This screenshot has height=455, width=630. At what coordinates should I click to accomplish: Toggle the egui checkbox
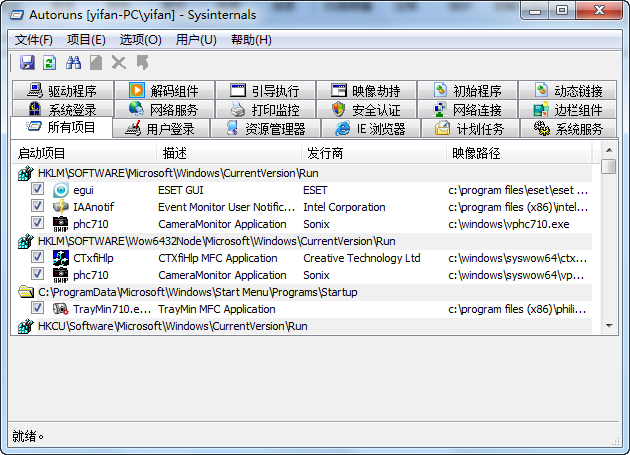tap(37, 189)
